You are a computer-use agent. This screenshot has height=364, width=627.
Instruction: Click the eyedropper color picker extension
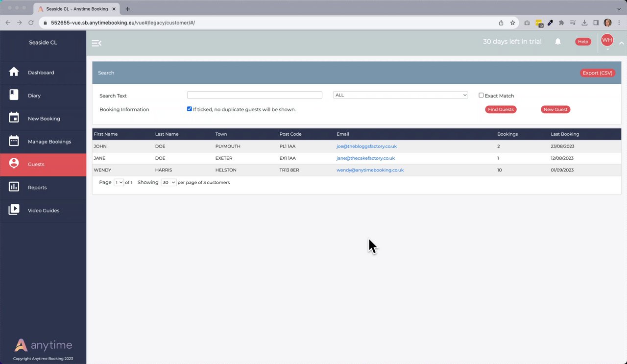point(550,23)
